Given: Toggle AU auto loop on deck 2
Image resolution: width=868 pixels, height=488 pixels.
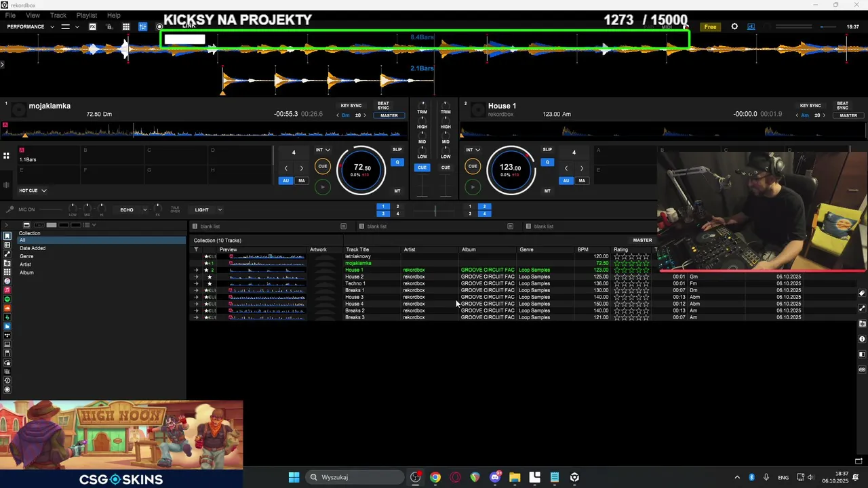Looking at the screenshot, I should click(566, 180).
